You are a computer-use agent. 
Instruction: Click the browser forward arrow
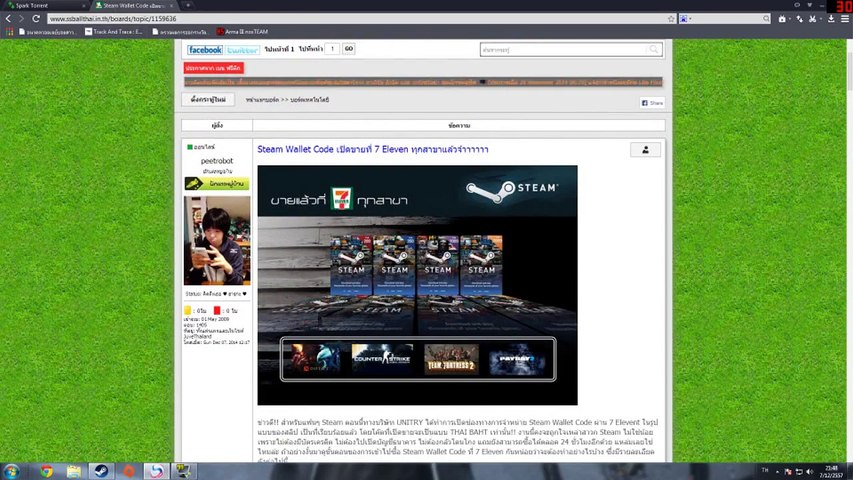pyautogui.click(x=22, y=19)
